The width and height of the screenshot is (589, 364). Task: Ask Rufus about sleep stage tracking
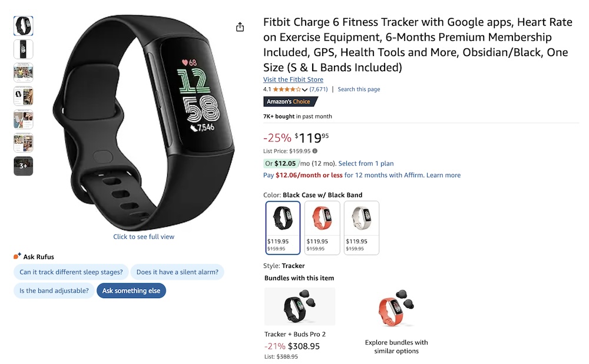[x=71, y=272]
